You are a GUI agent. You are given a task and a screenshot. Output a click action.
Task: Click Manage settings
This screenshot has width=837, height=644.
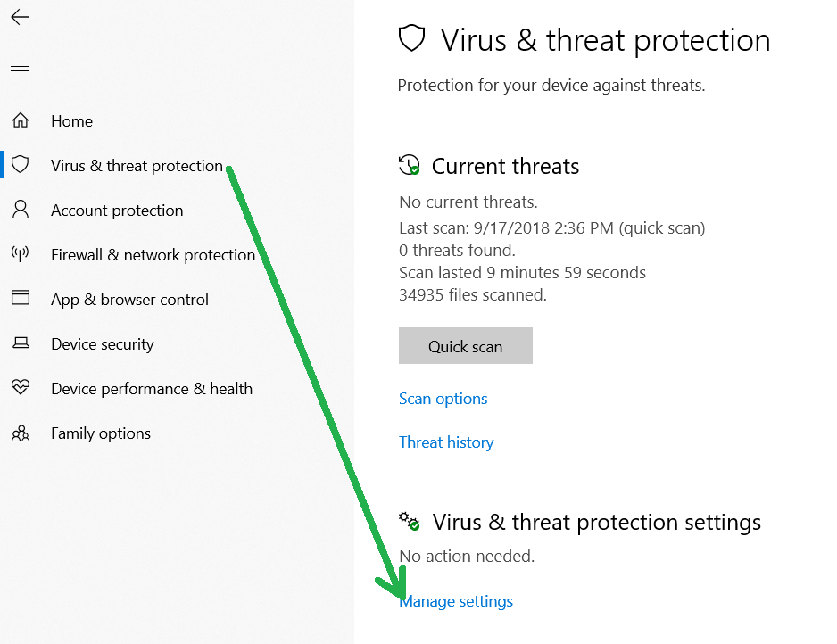456,600
